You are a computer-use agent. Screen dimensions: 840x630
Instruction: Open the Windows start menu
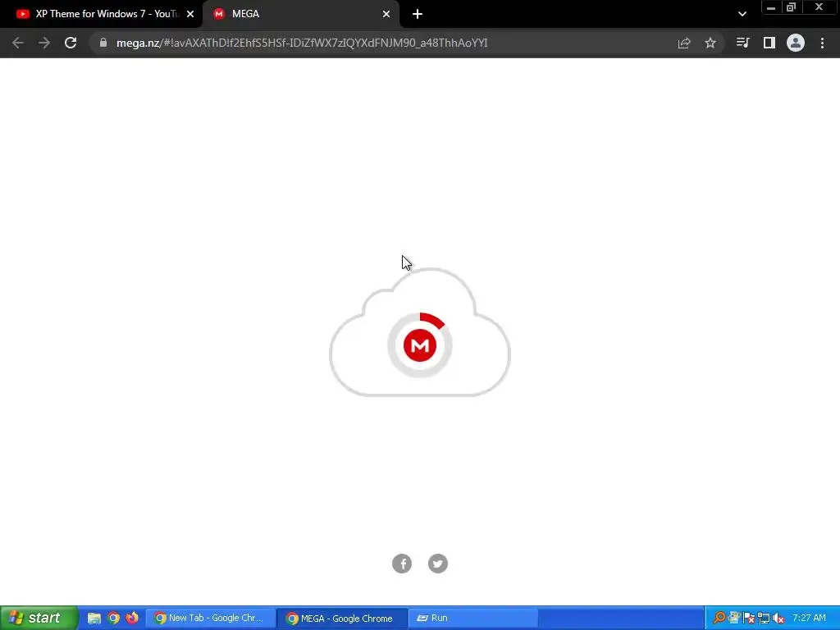(x=39, y=618)
